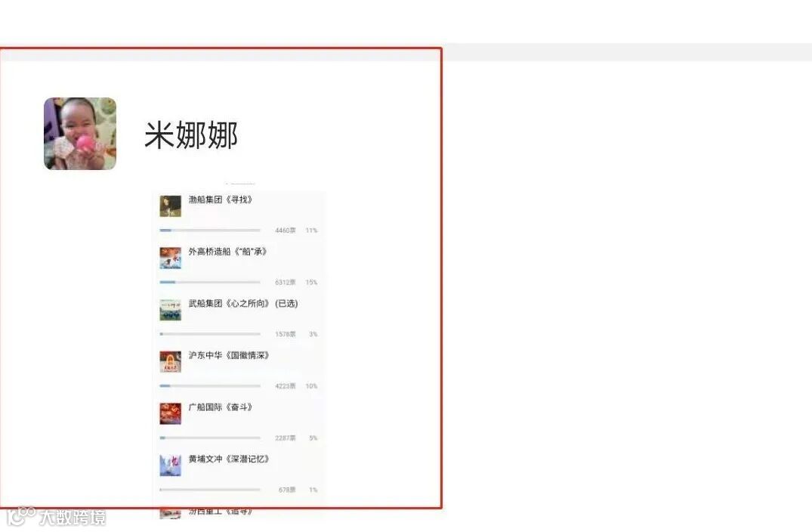Select 武船集团《心之所向》(已选) option

(243, 304)
